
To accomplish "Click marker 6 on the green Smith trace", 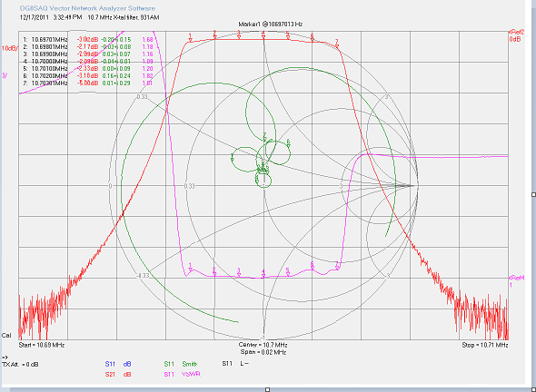I will tap(288, 142).
